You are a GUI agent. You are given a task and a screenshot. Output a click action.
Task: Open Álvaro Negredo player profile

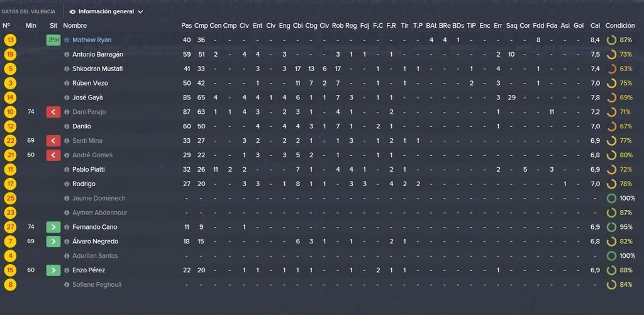tap(92, 241)
